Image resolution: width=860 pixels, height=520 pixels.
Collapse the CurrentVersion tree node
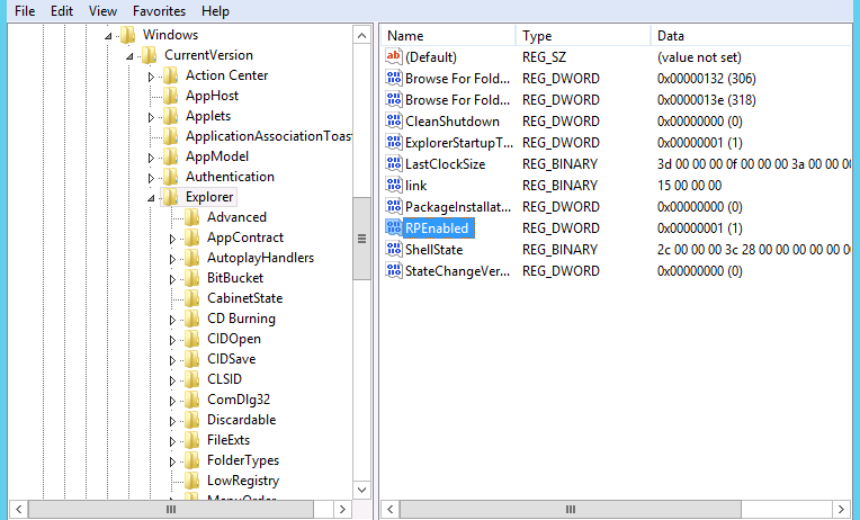[x=130, y=56]
